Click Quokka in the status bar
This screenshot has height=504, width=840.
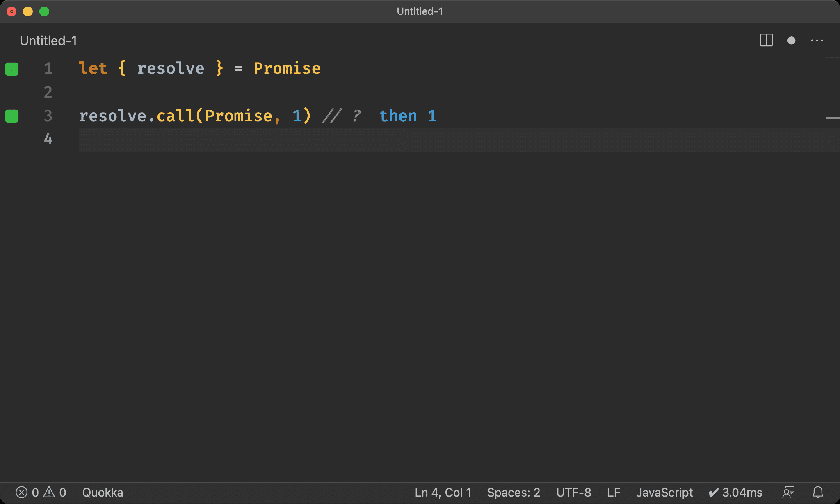[103, 493]
